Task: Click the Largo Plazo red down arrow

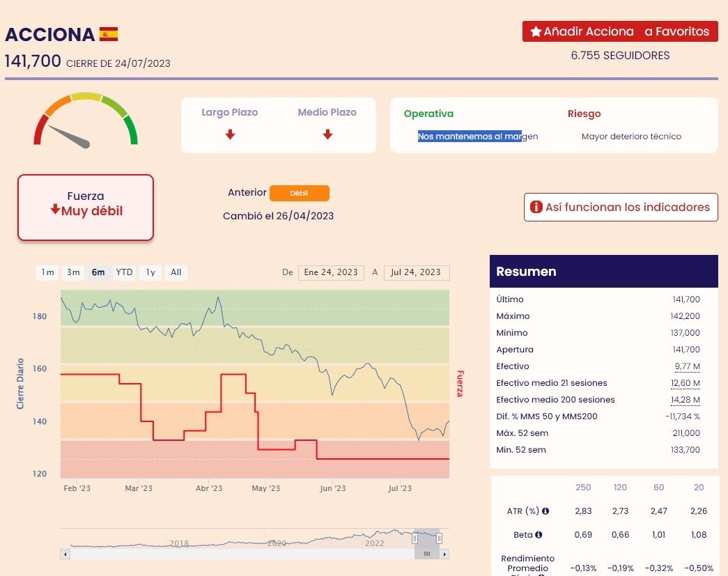Action: pos(230,134)
